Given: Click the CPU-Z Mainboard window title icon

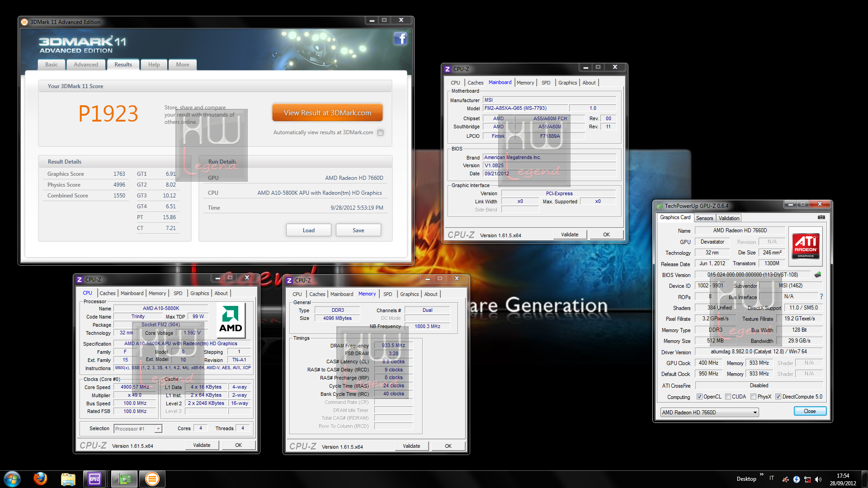Looking at the screenshot, I should pyautogui.click(x=448, y=69).
